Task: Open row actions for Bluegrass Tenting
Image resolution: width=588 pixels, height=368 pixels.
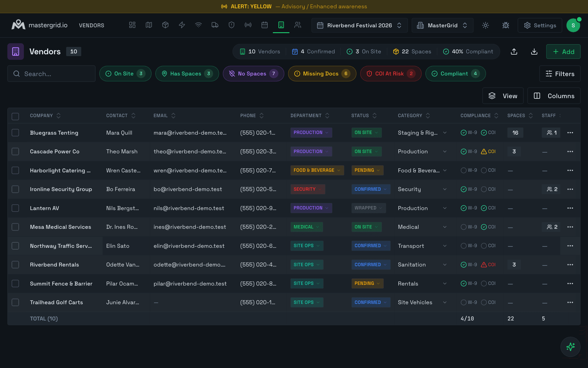Action: (570, 133)
